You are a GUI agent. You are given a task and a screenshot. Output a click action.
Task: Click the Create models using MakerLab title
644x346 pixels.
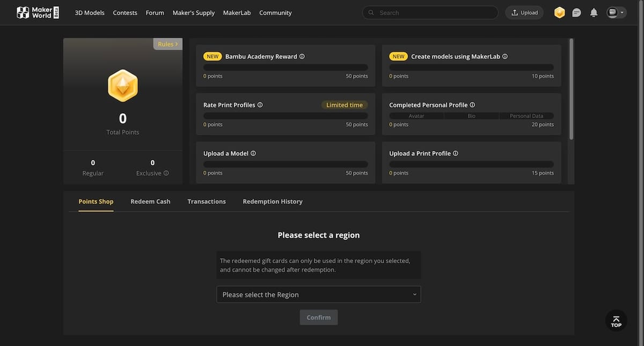(x=456, y=56)
